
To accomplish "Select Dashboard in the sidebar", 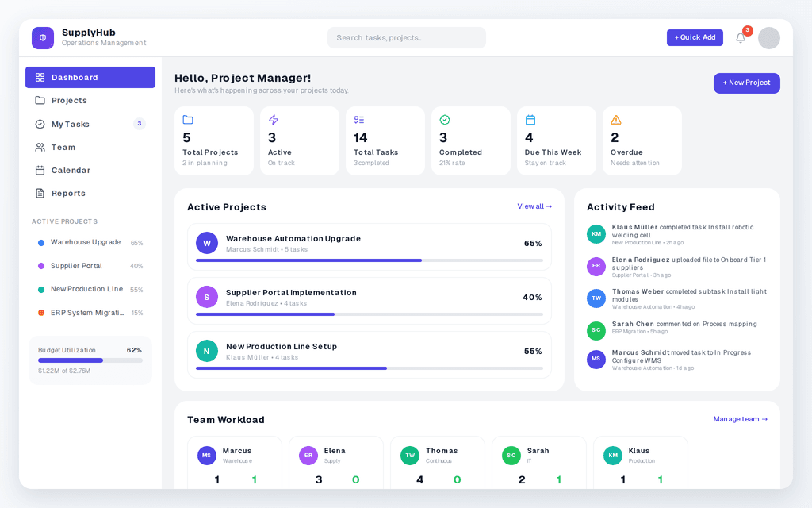I will 90,77.
